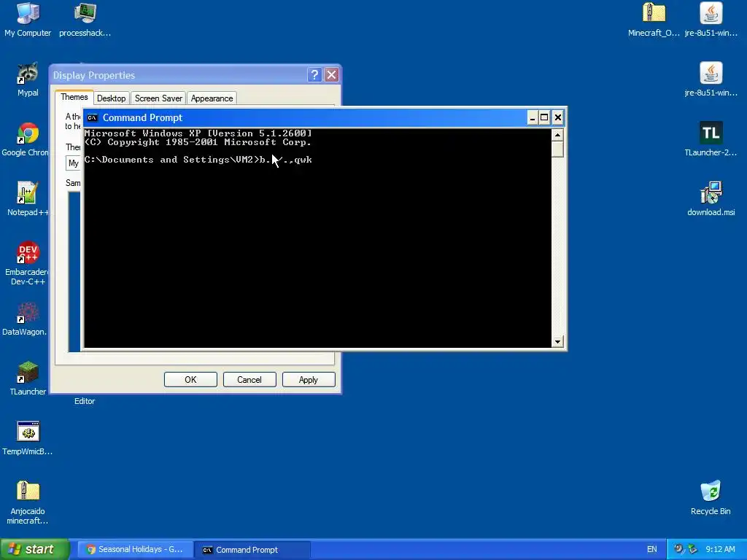Open the Start menu
The image size is (747, 560).
35,549
